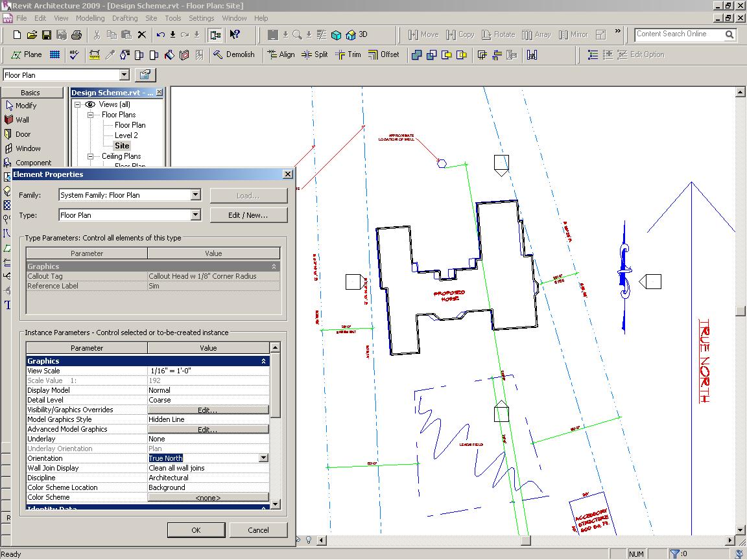Click the Demolish hammer tool
The width and height of the screenshot is (747, 560).
tap(233, 55)
